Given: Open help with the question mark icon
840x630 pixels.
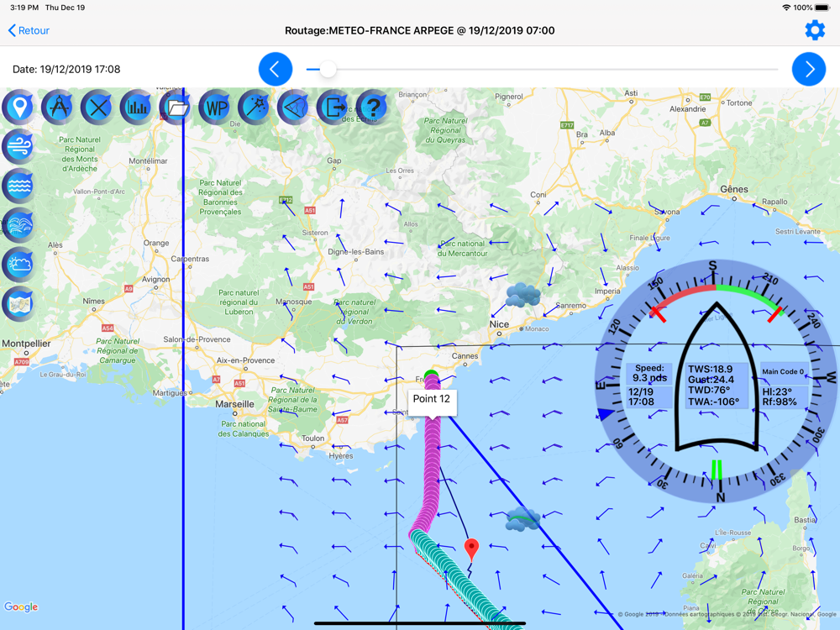Looking at the screenshot, I should click(374, 108).
